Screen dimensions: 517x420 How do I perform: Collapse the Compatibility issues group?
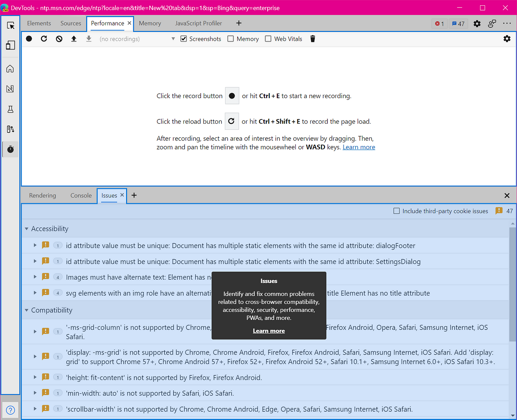click(27, 310)
